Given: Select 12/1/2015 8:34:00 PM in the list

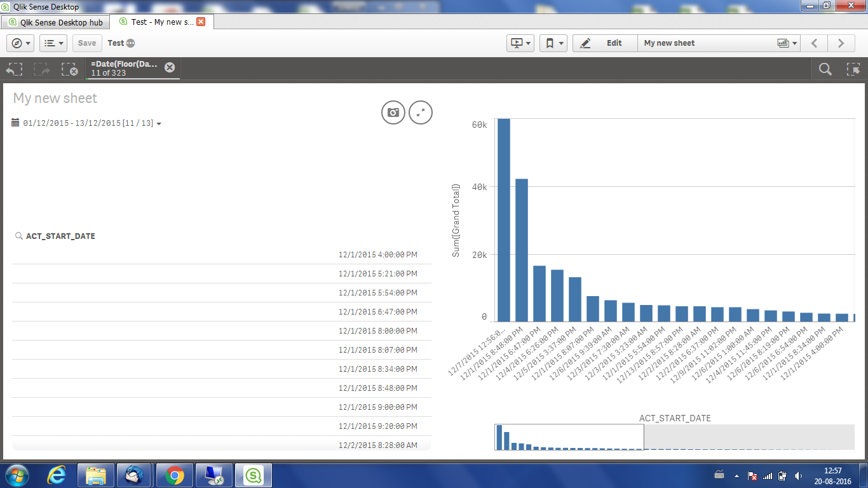Looking at the screenshot, I should [221, 369].
